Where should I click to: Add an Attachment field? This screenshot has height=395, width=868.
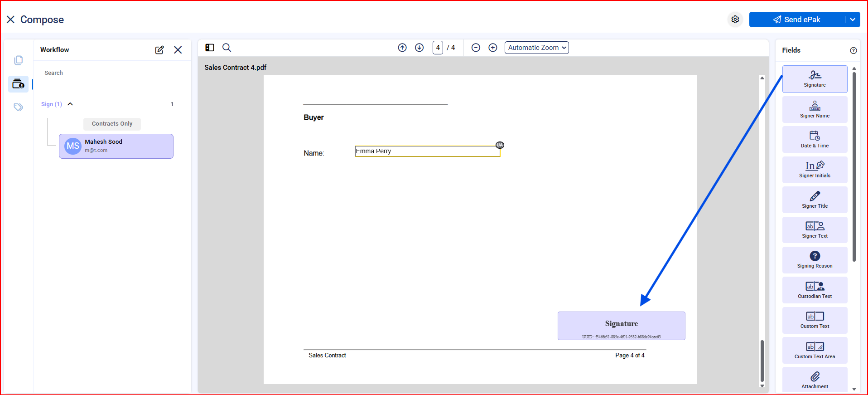tap(814, 379)
